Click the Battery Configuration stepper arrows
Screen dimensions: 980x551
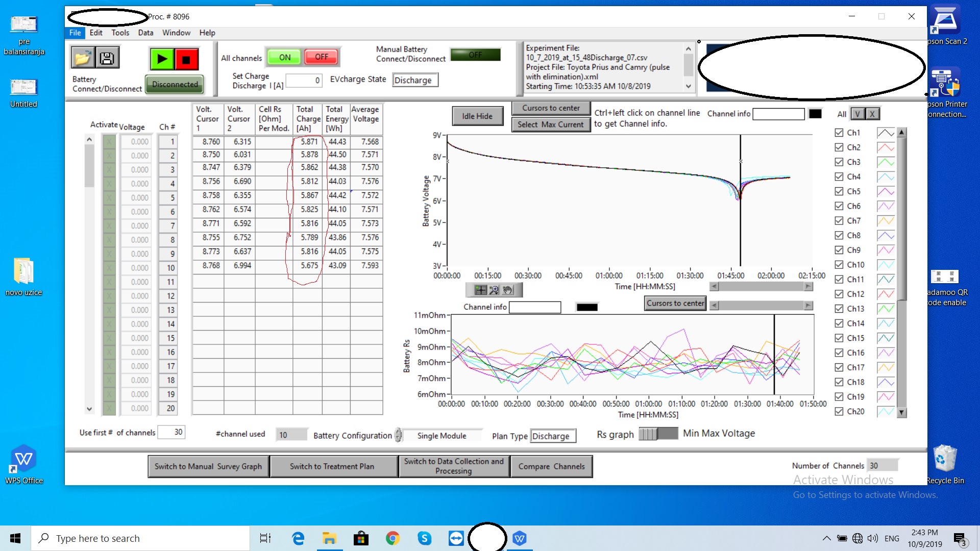tap(399, 435)
